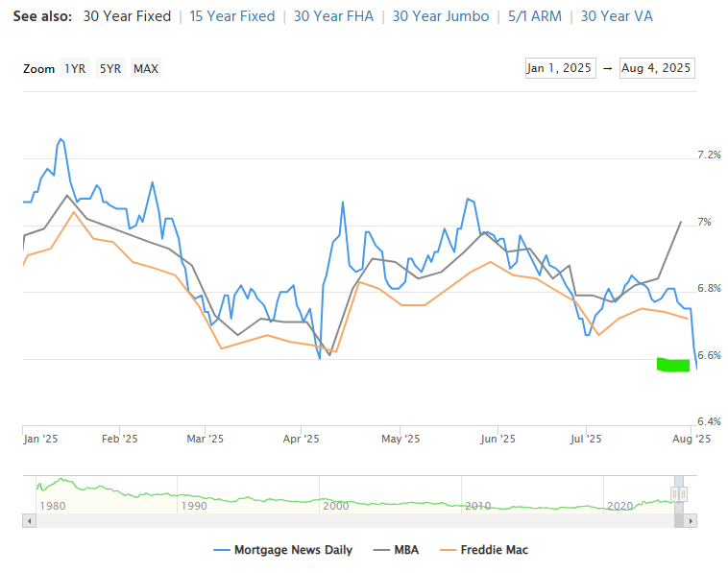This screenshot has height=573, width=728.
Task: Grab the navigator range handle
Action: click(x=675, y=493)
